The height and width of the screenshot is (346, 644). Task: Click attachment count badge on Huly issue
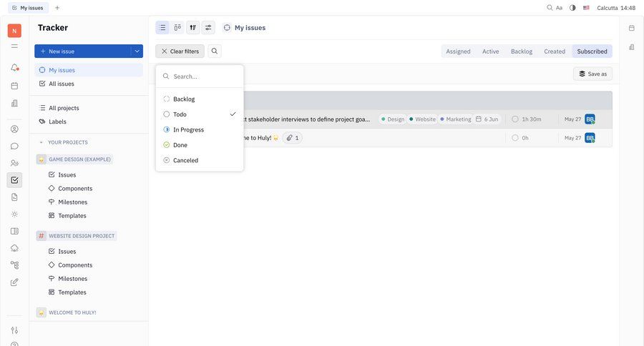[x=293, y=138]
